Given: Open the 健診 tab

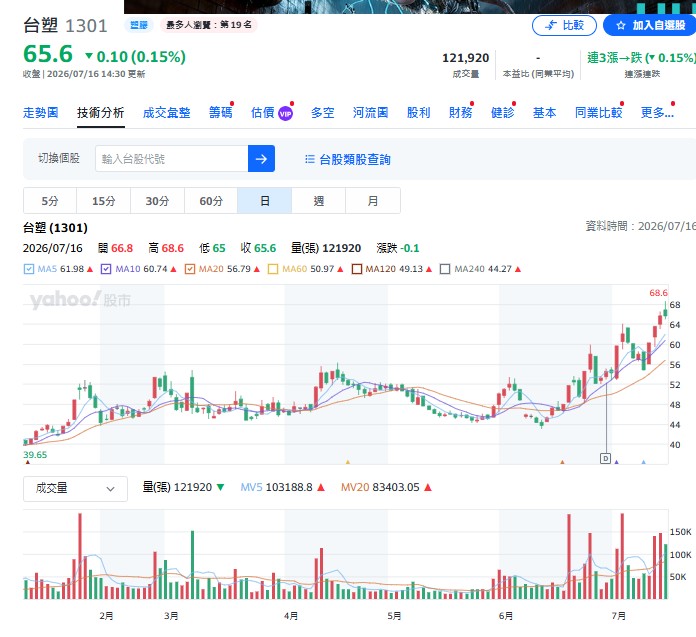Looking at the screenshot, I should point(502,113).
